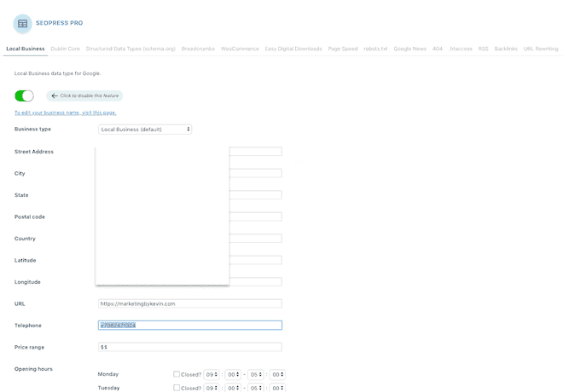Image resolution: width=563 pixels, height=392 pixels.
Task: Go to the WooCommerce tab
Action: [x=241, y=49]
